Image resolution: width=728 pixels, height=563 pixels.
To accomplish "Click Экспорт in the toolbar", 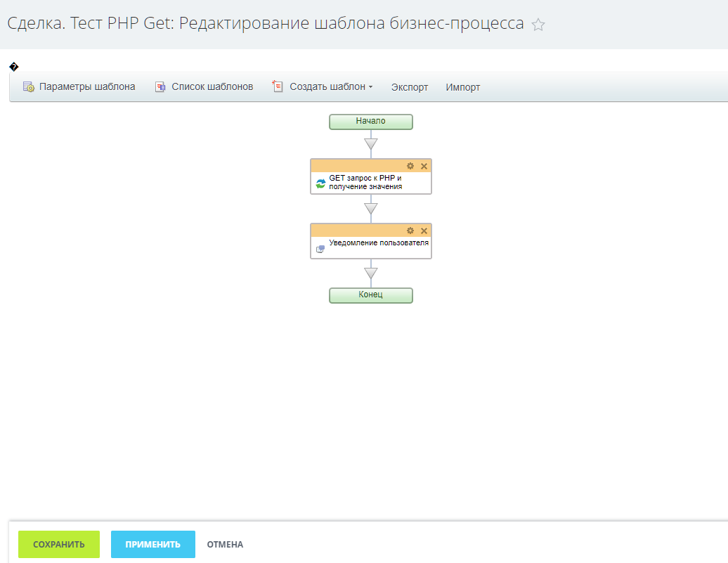I will point(410,88).
